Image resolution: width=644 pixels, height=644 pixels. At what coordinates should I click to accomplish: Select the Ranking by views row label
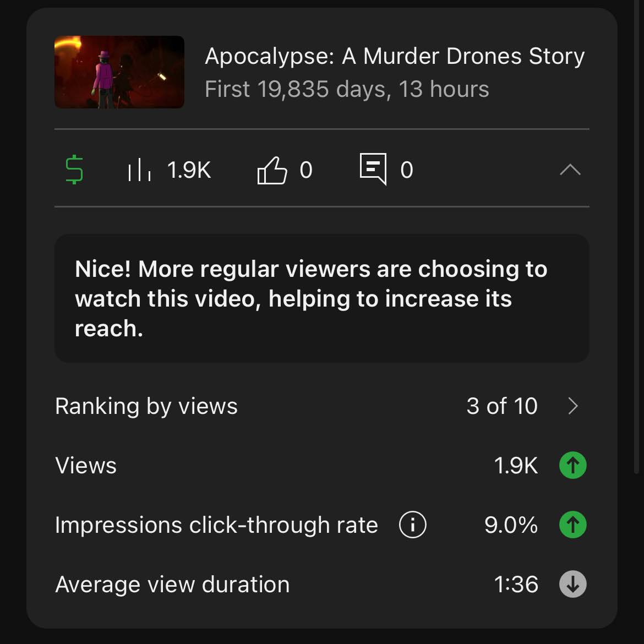pos(146,406)
